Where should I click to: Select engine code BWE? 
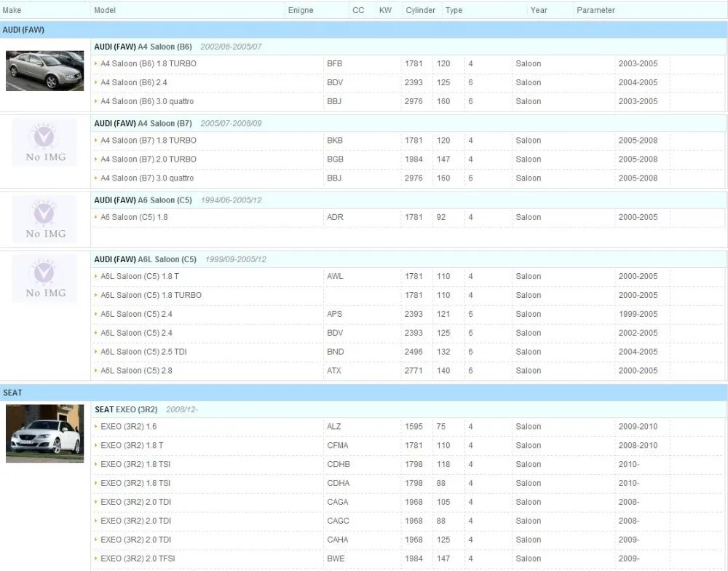pyautogui.click(x=336, y=559)
